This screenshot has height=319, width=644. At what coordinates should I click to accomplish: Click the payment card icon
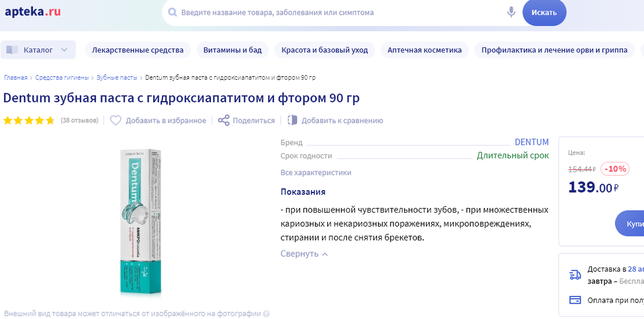point(575,300)
